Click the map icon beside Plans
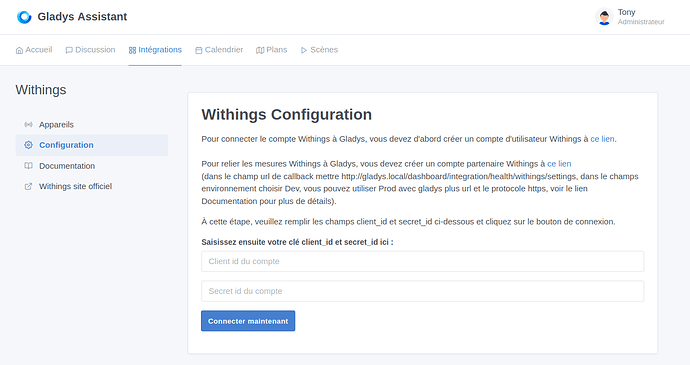The height and width of the screenshot is (365, 690). pyautogui.click(x=260, y=50)
